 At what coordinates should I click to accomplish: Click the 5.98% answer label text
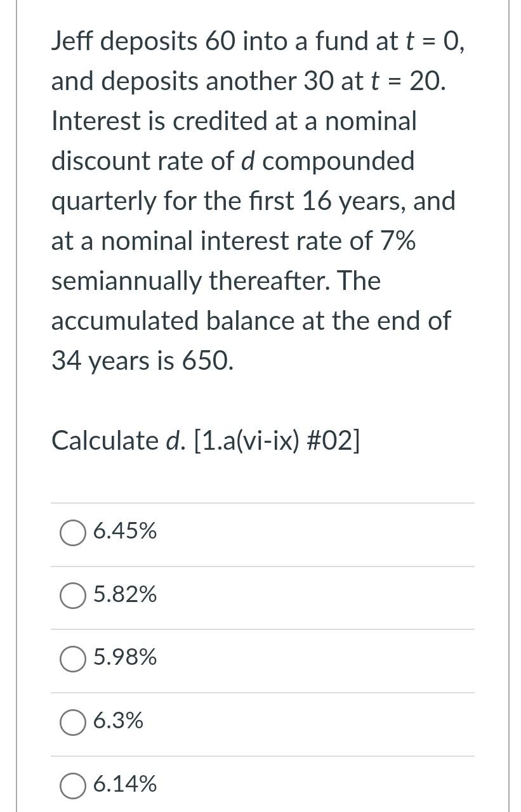(125, 658)
